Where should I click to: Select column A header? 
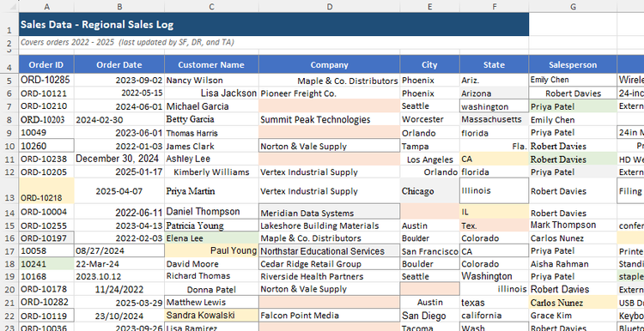pos(46,6)
